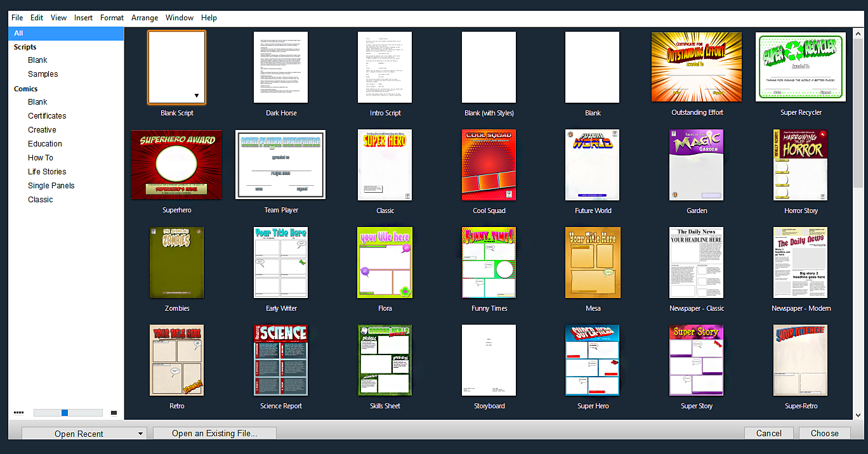Select the Science Report template
Viewport: 868px width, 454px height.
point(280,360)
